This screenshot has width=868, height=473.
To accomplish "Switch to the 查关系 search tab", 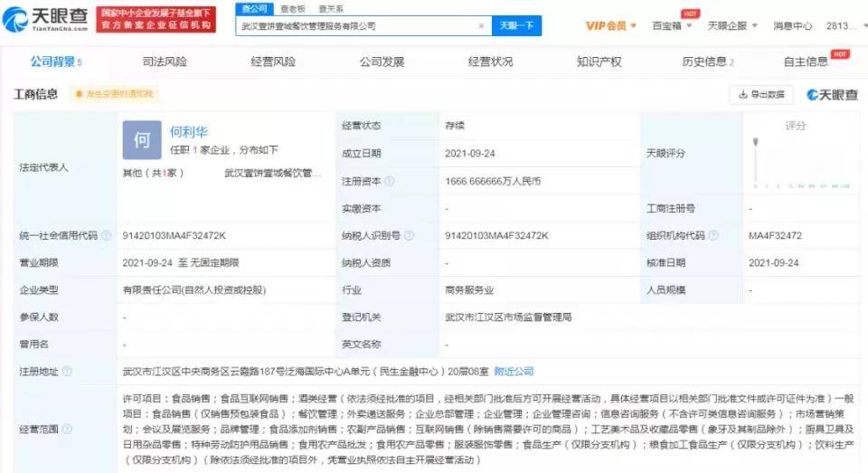I will tap(331, 9).
